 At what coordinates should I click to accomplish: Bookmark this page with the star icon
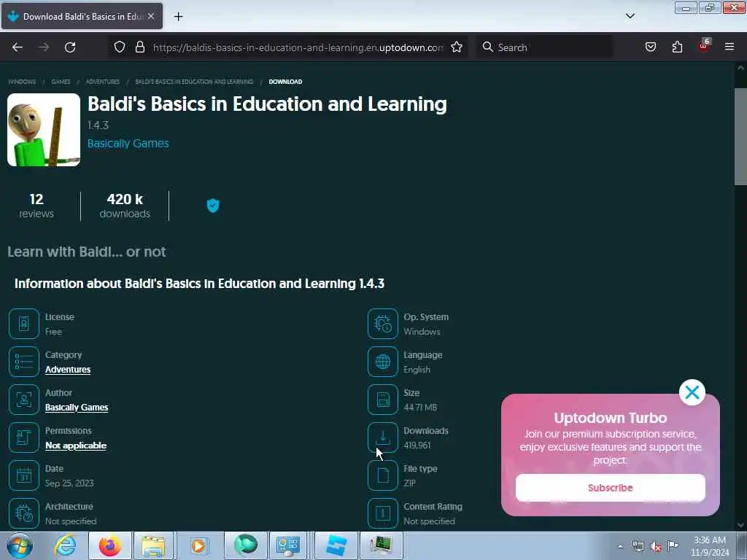click(x=457, y=47)
